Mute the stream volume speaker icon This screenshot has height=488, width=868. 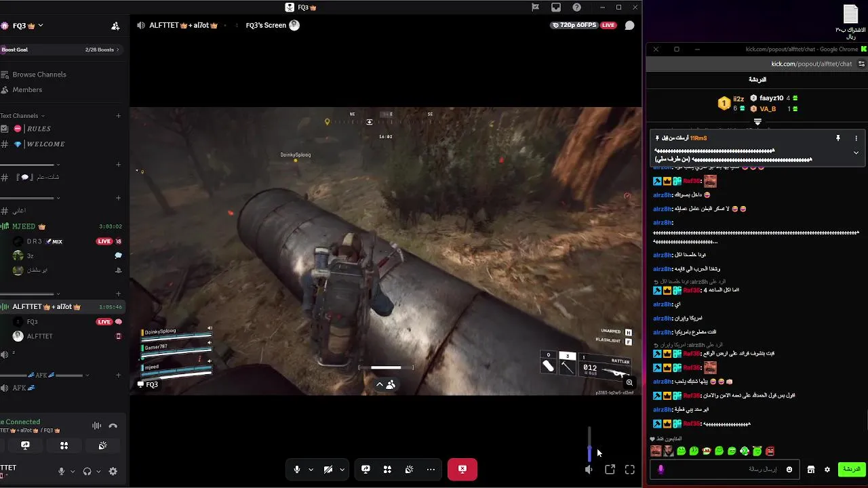click(589, 469)
